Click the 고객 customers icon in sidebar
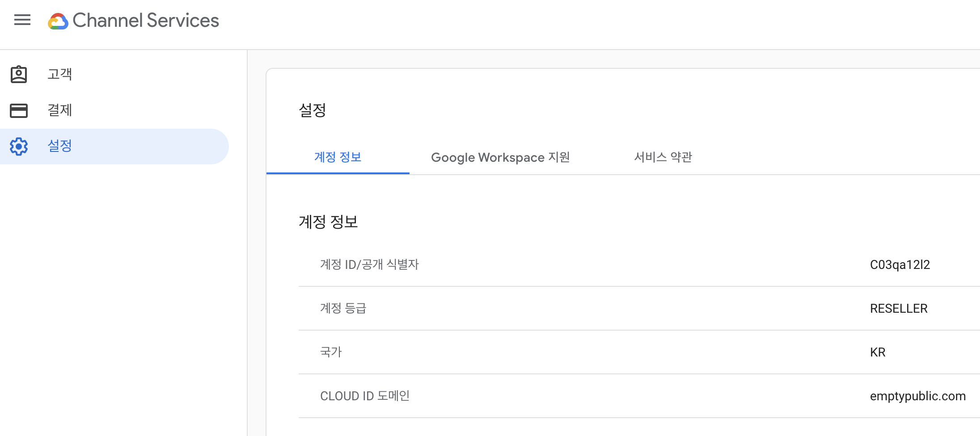Image resolution: width=980 pixels, height=436 pixels. tap(19, 74)
